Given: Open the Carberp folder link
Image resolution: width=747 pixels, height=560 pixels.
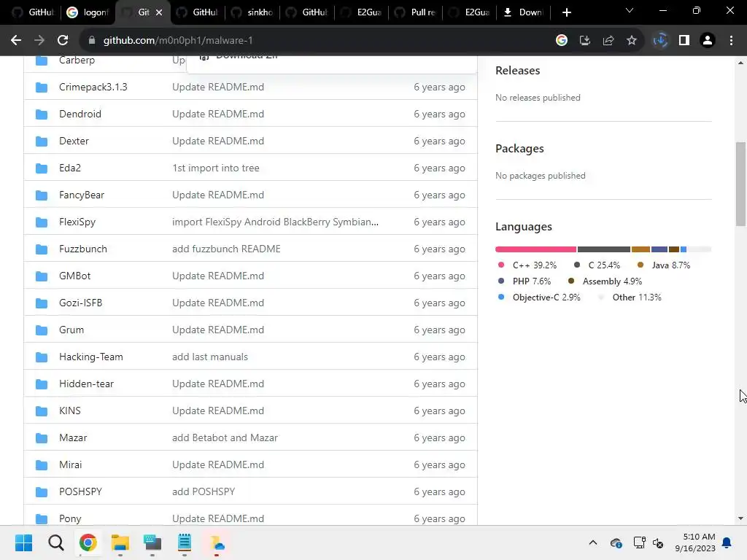Looking at the screenshot, I should 77,61.
